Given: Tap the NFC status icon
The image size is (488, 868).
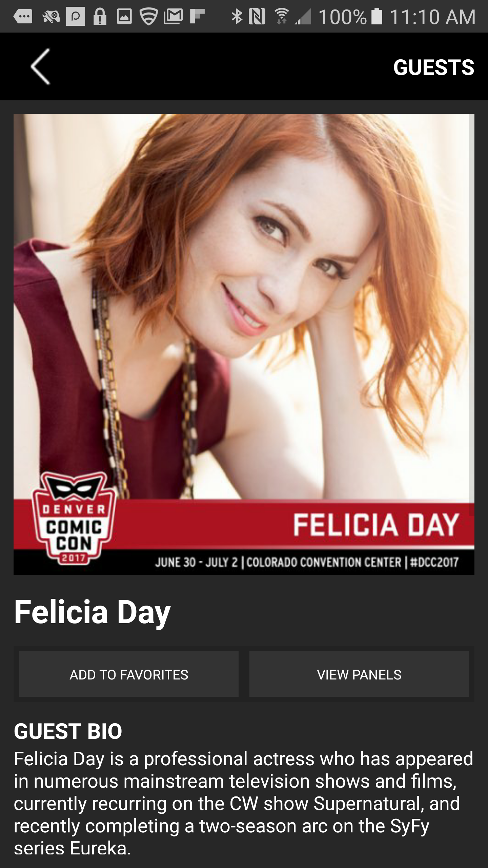Looking at the screenshot, I should (257, 17).
